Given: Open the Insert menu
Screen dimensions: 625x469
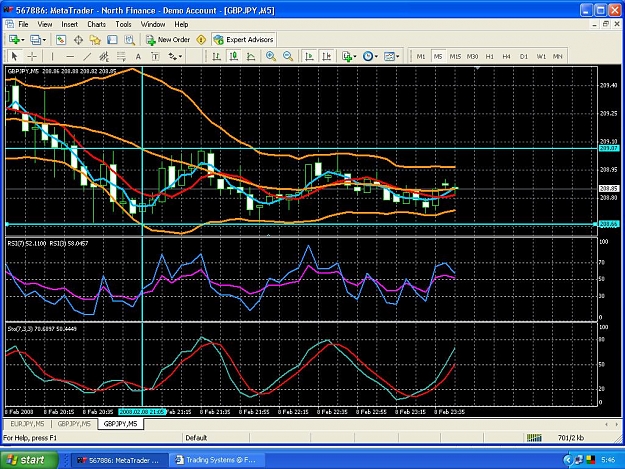Looking at the screenshot, I should pyautogui.click(x=70, y=25).
